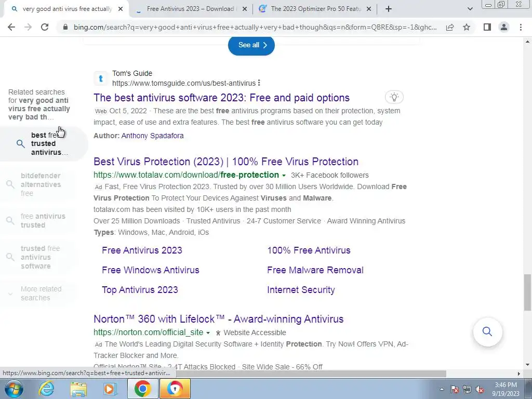The width and height of the screenshot is (532, 399).
Task: Open Norton 360 with Lifelock ad
Action: tap(219, 319)
